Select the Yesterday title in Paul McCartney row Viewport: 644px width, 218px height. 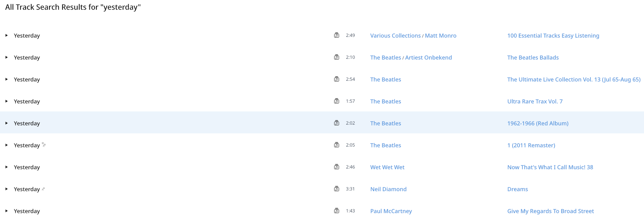27,211
